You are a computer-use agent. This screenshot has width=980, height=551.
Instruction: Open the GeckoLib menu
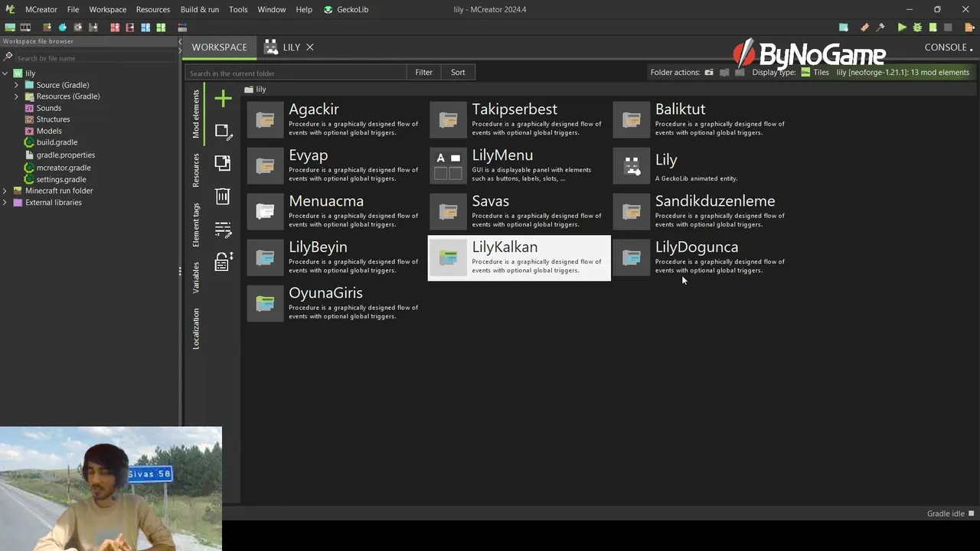coord(346,9)
